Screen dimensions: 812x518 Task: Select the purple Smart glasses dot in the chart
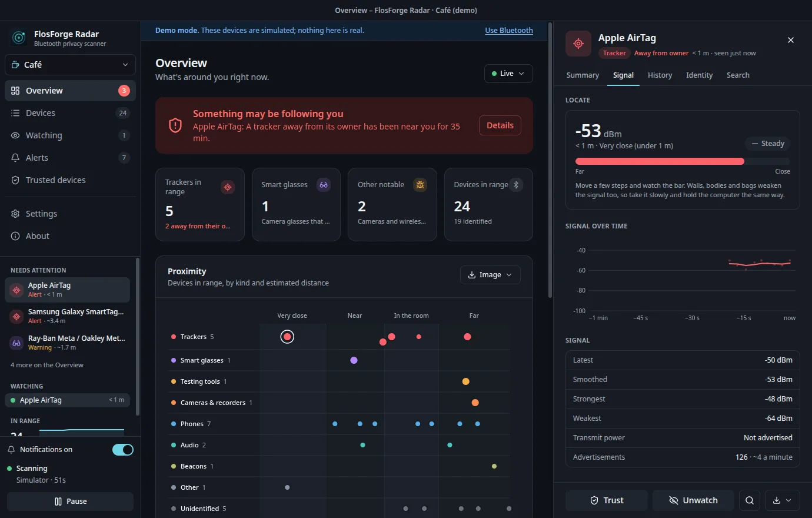(x=354, y=360)
